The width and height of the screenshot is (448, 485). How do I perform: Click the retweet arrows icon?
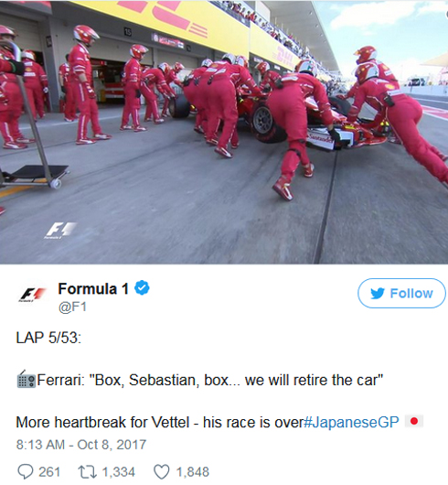[x=87, y=472]
